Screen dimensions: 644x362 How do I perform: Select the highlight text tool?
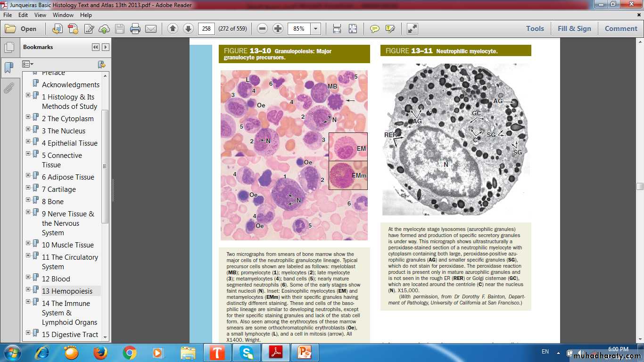pyautogui.click(x=390, y=29)
